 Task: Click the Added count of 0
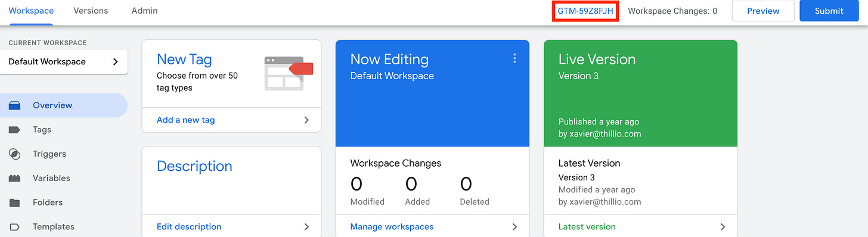coord(411,184)
